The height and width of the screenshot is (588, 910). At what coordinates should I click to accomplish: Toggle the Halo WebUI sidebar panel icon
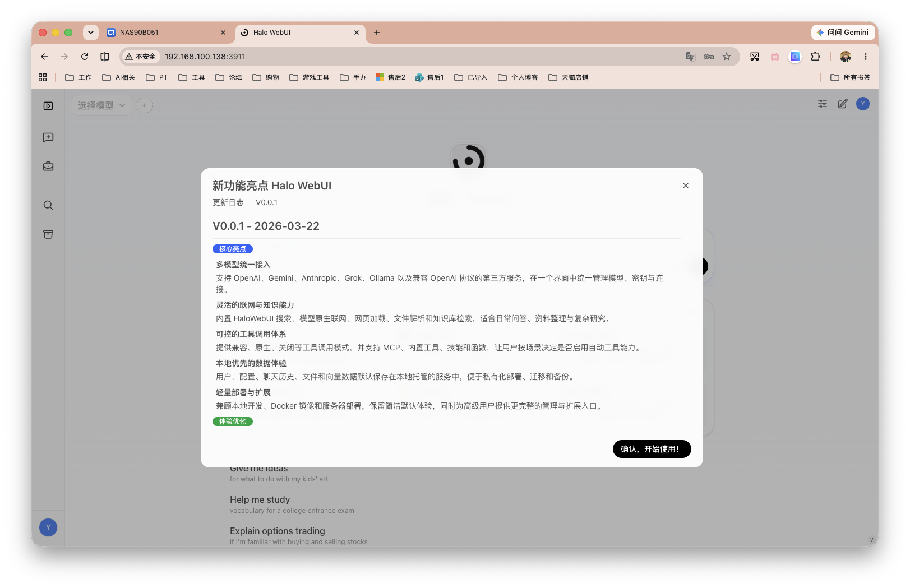click(x=48, y=106)
